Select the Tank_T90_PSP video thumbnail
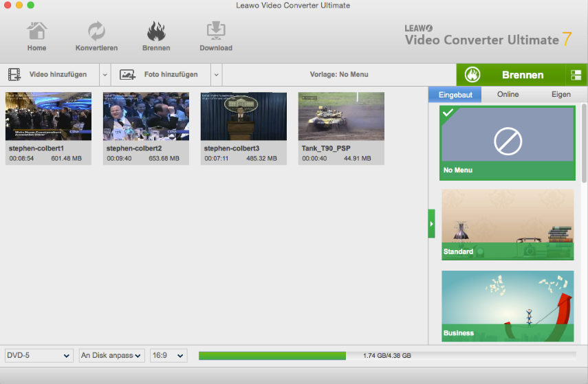The width and height of the screenshot is (588, 384). pyautogui.click(x=341, y=117)
